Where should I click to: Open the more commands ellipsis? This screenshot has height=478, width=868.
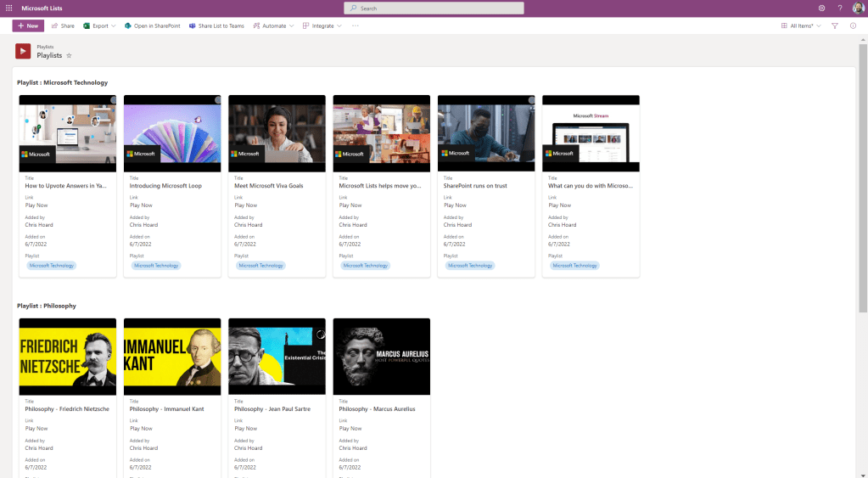point(356,26)
